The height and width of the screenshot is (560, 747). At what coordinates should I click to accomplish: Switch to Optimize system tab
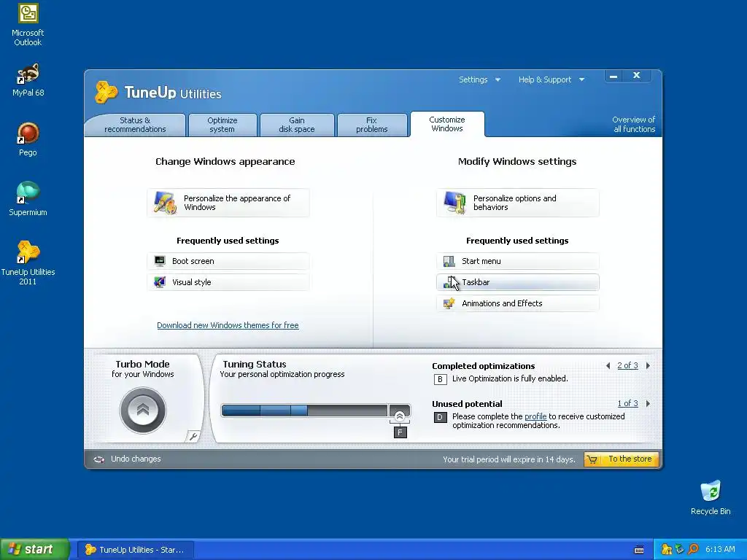click(222, 125)
